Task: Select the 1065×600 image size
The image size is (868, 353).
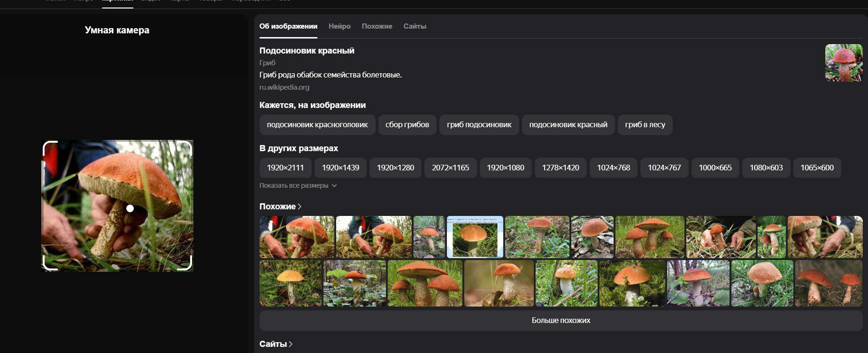Action: coord(817,168)
